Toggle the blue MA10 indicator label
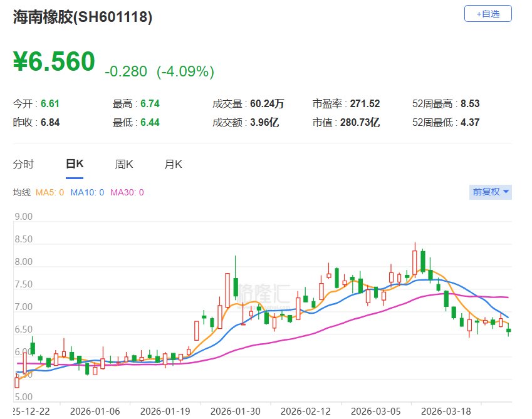532x419 pixels. click(x=87, y=192)
